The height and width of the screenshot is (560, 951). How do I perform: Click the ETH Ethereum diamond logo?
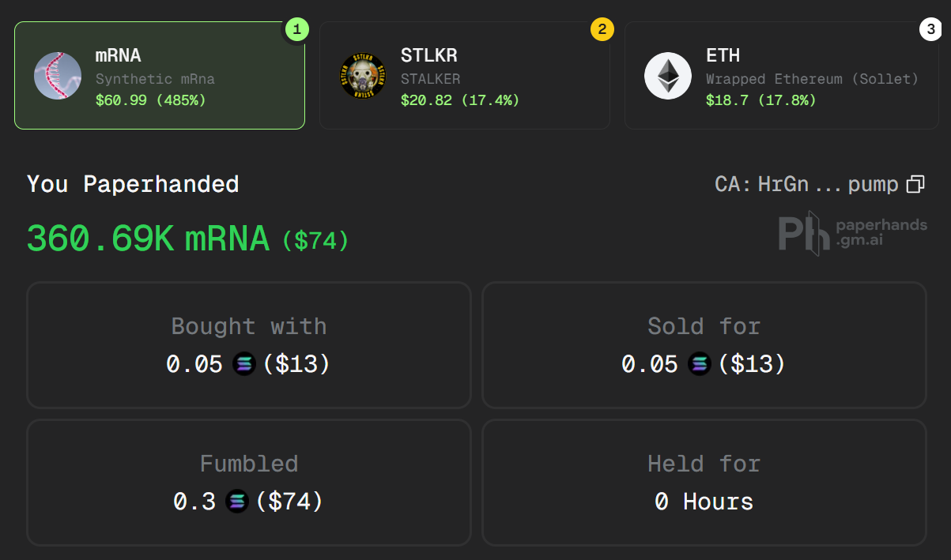coord(668,76)
